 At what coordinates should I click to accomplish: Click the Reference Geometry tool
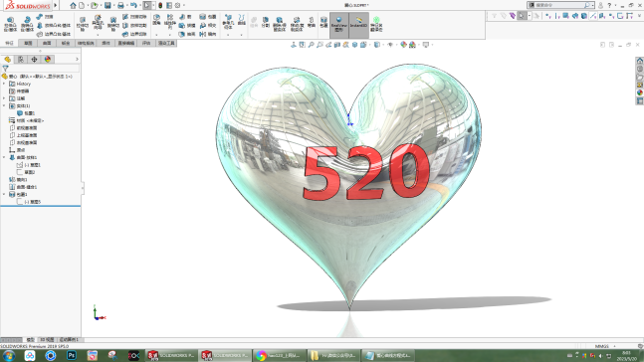pyautogui.click(x=228, y=22)
